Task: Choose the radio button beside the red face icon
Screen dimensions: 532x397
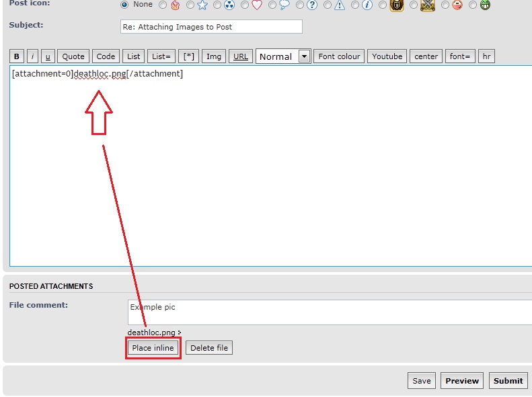Action: click(445, 5)
